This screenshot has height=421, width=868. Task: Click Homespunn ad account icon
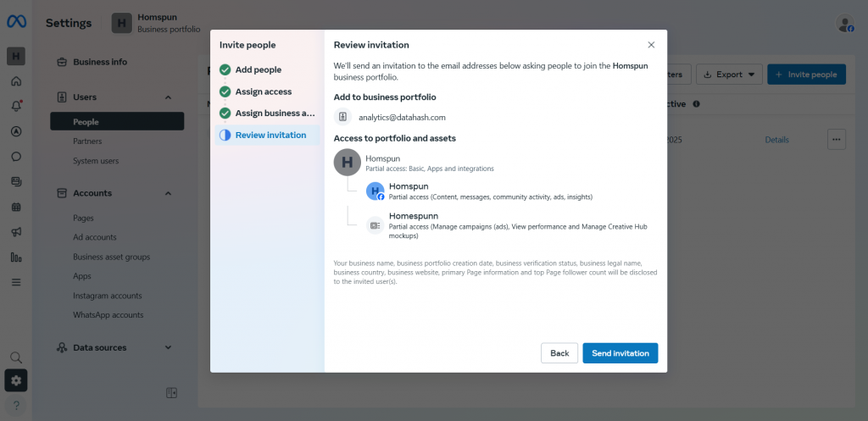click(x=376, y=225)
